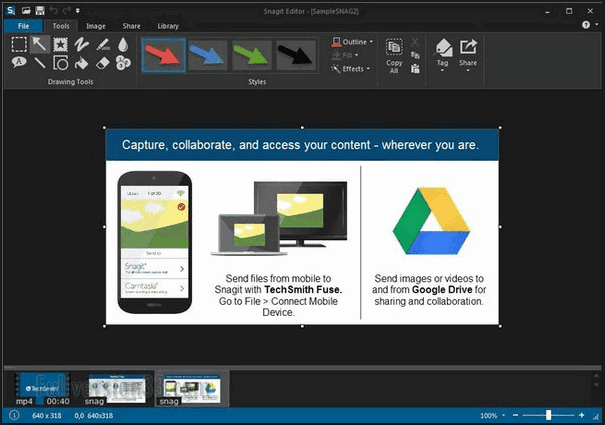Image resolution: width=605 pixels, height=425 pixels.
Task: Click the '640 x 318' status bar dimensions
Action: click(47, 415)
